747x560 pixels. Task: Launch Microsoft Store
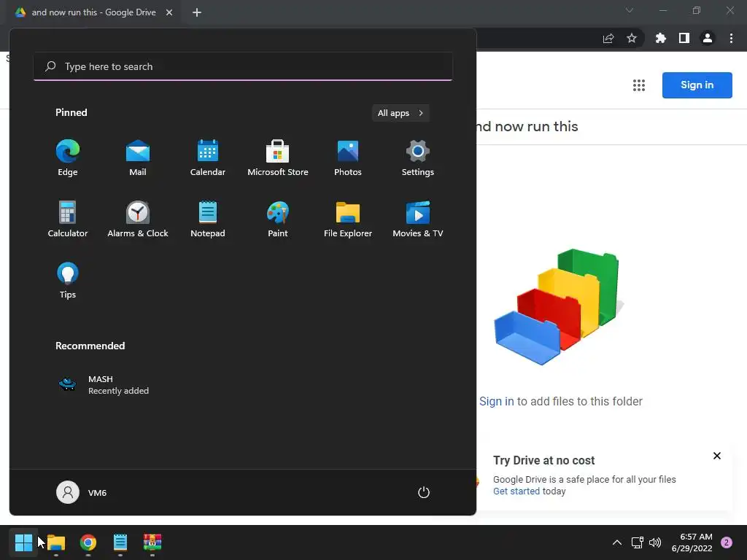pyautogui.click(x=278, y=158)
